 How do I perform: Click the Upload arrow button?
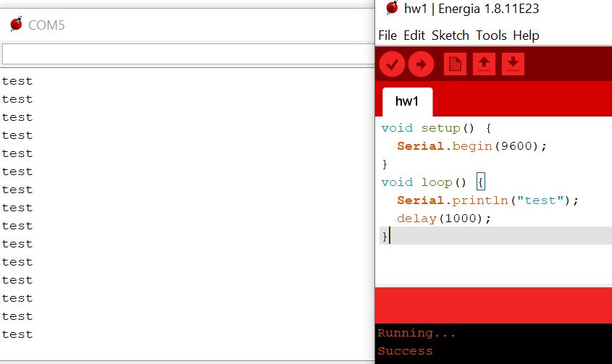(421, 64)
